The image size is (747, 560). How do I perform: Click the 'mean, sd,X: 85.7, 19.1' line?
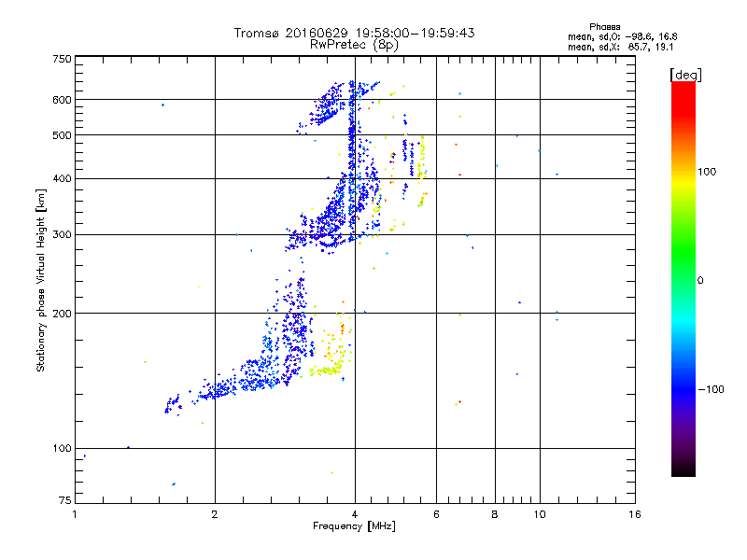[x=620, y=47]
